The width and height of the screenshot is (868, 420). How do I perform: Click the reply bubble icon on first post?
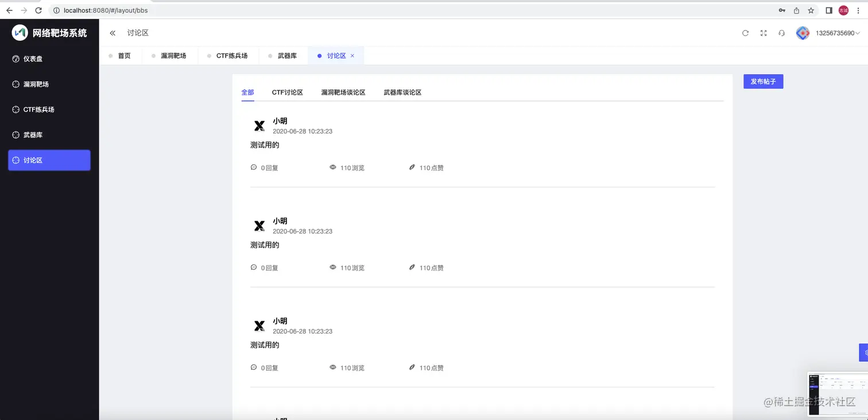253,167
